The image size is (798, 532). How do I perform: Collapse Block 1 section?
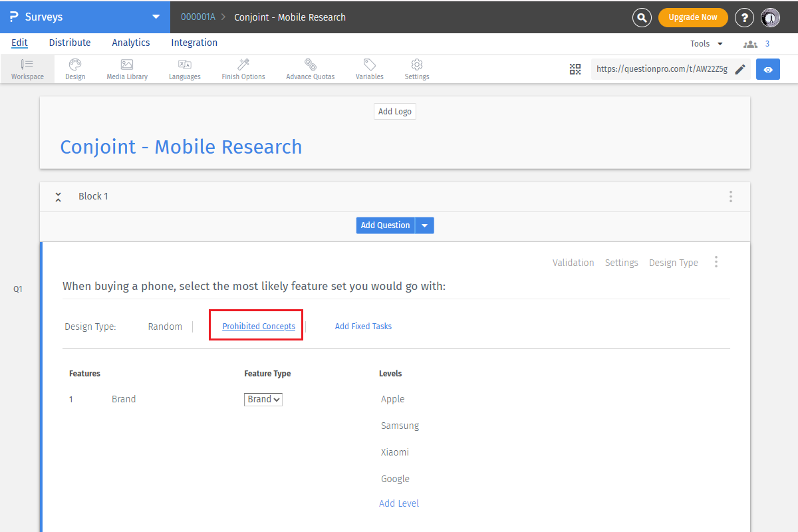(59, 197)
